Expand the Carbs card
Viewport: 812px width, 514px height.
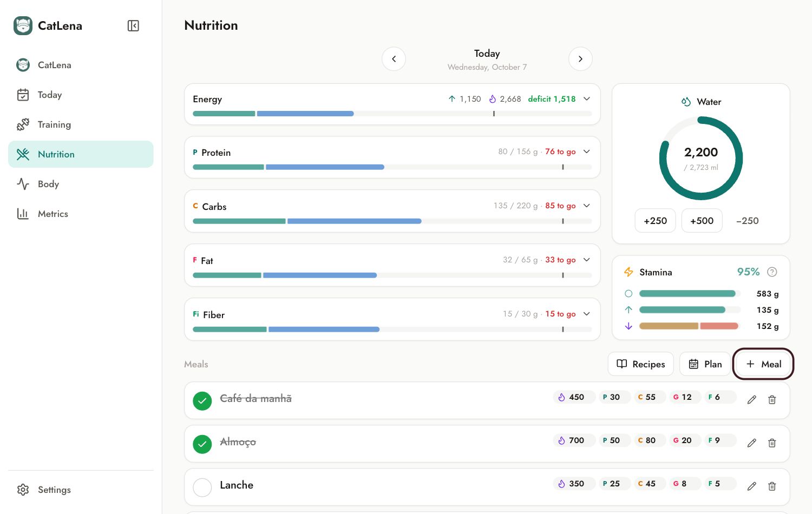pyautogui.click(x=587, y=206)
